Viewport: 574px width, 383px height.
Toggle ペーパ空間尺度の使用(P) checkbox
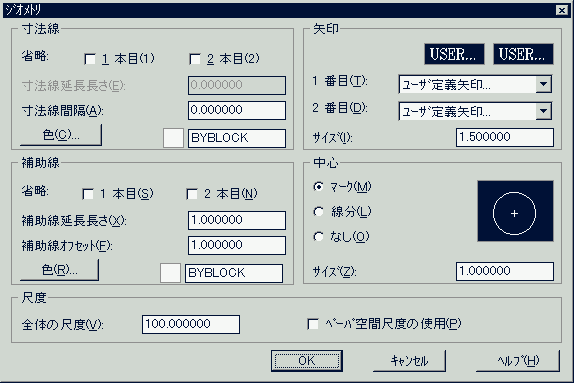313,324
